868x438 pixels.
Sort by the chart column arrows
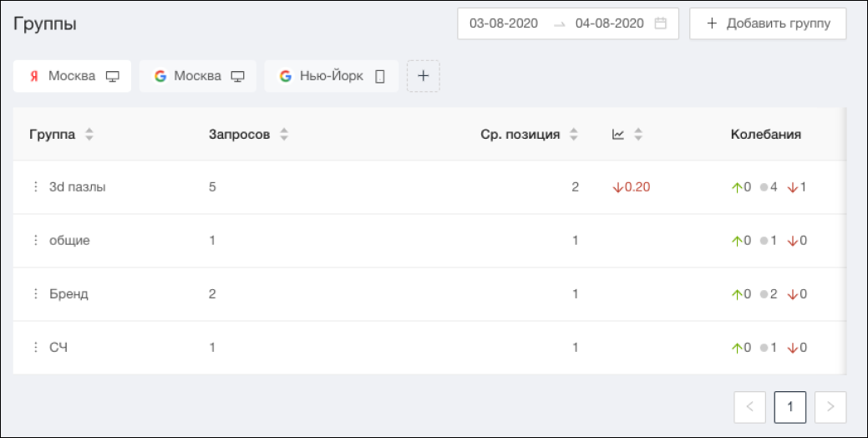[x=638, y=135]
